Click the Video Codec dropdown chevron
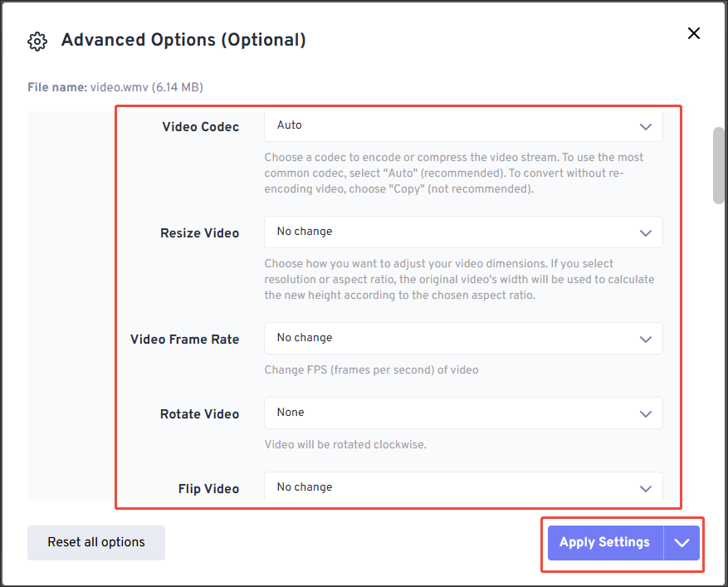Viewport: 728px width, 587px height. pyautogui.click(x=646, y=126)
